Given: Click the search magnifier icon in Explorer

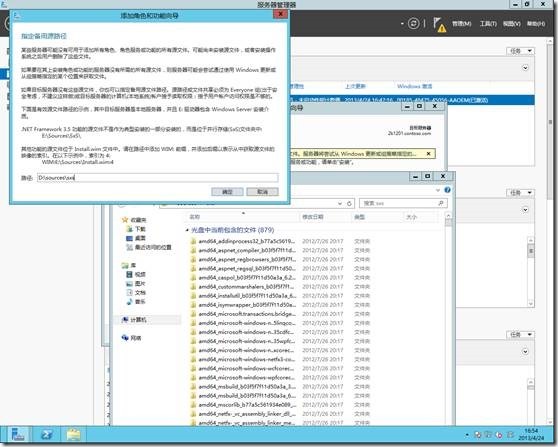Looking at the screenshot, I should pyautogui.click(x=441, y=203).
